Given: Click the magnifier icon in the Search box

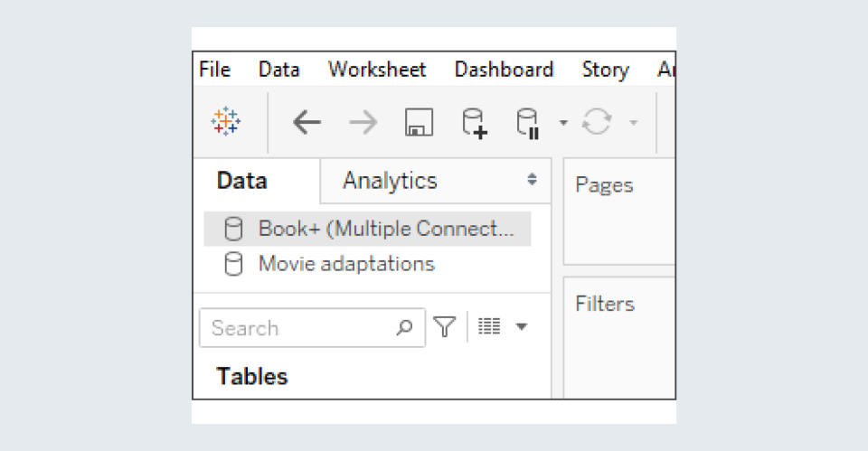Looking at the screenshot, I should [x=405, y=327].
